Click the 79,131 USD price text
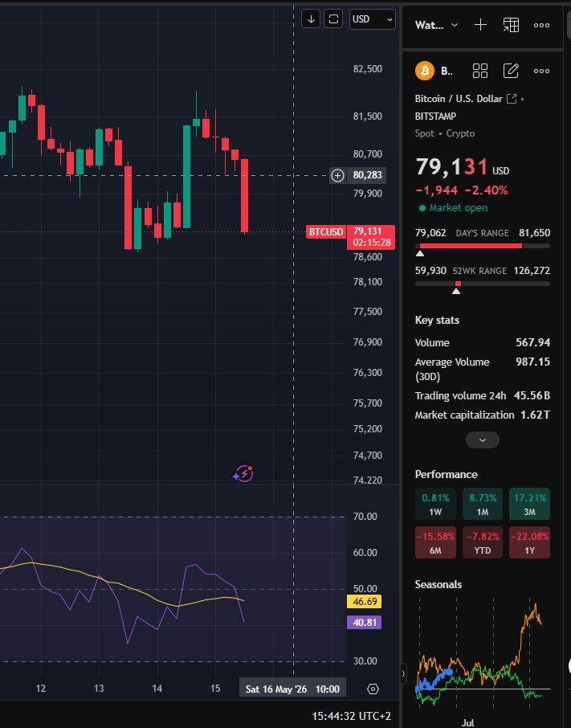 coord(462,166)
